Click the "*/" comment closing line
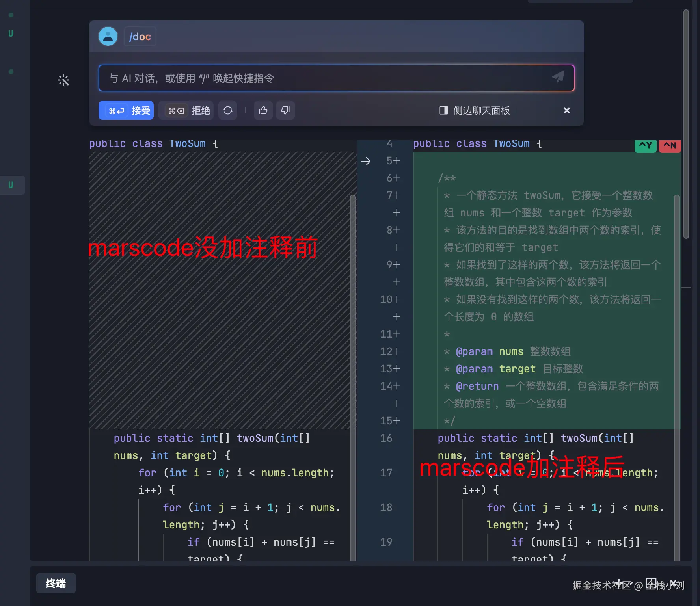 point(450,421)
